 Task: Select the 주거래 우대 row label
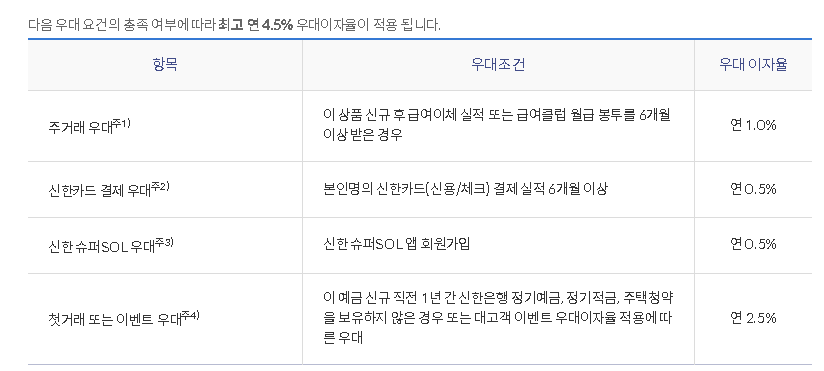(81, 128)
